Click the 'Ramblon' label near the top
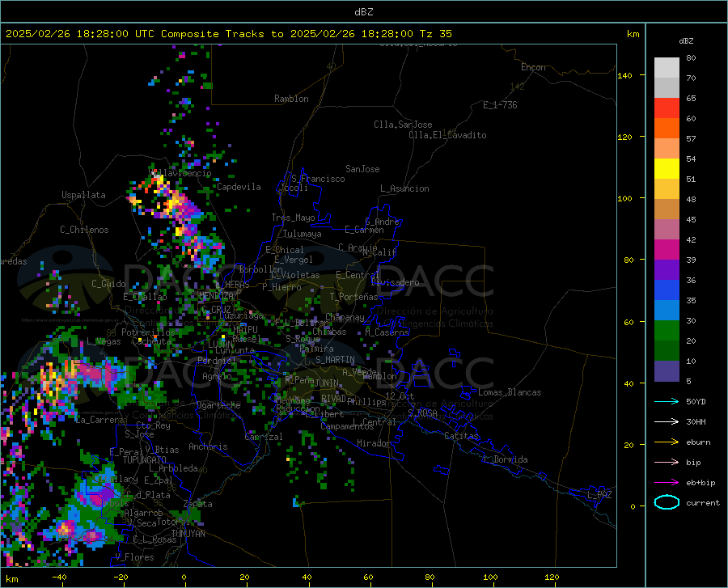Image resolution: width=728 pixels, height=588 pixels. tap(291, 99)
